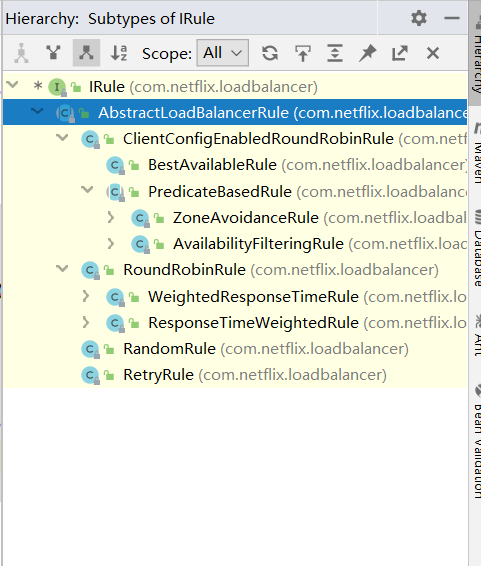
Task: Collapse ClientConfigEnabledRoundRobinRule node
Action: click(x=62, y=137)
